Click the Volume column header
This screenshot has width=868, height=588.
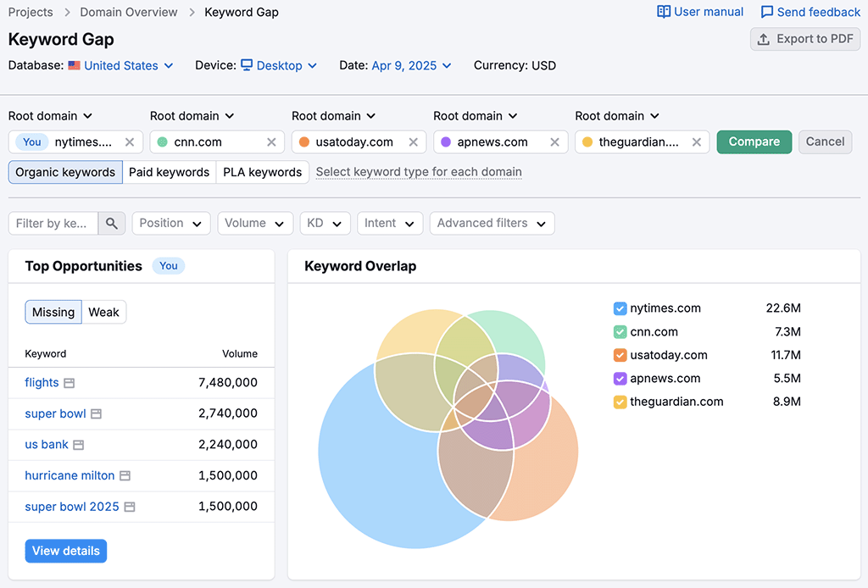click(240, 354)
